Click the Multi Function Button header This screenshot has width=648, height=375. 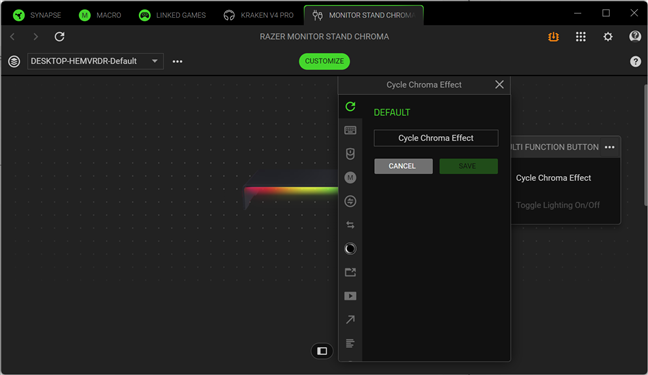555,147
